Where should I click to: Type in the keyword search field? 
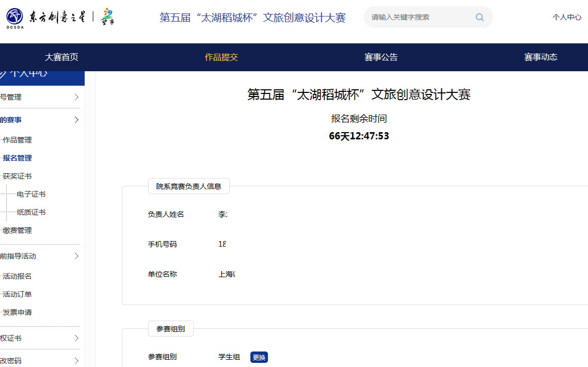(418, 17)
